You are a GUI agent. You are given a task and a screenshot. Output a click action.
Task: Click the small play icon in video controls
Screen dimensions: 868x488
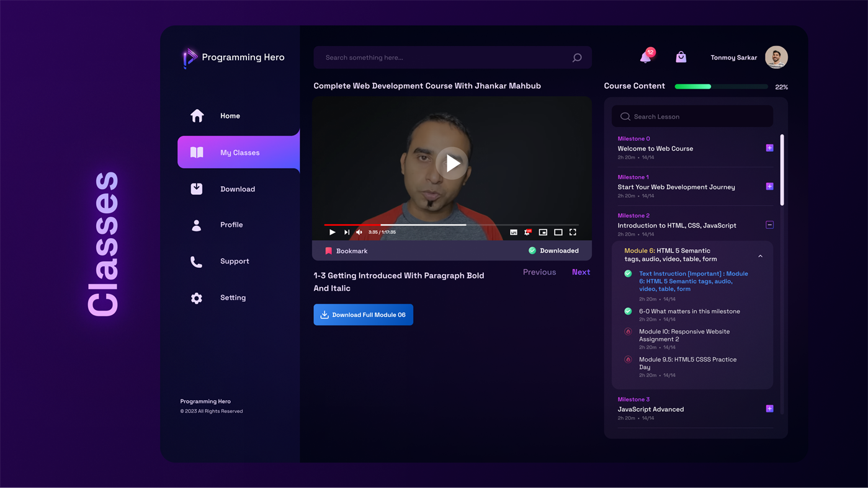click(x=333, y=232)
